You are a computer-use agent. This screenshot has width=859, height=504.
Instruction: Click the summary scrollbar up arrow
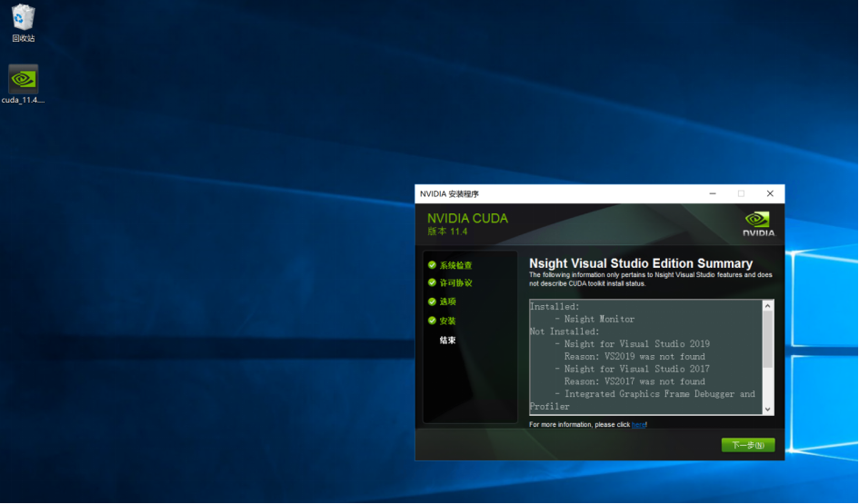(x=768, y=306)
